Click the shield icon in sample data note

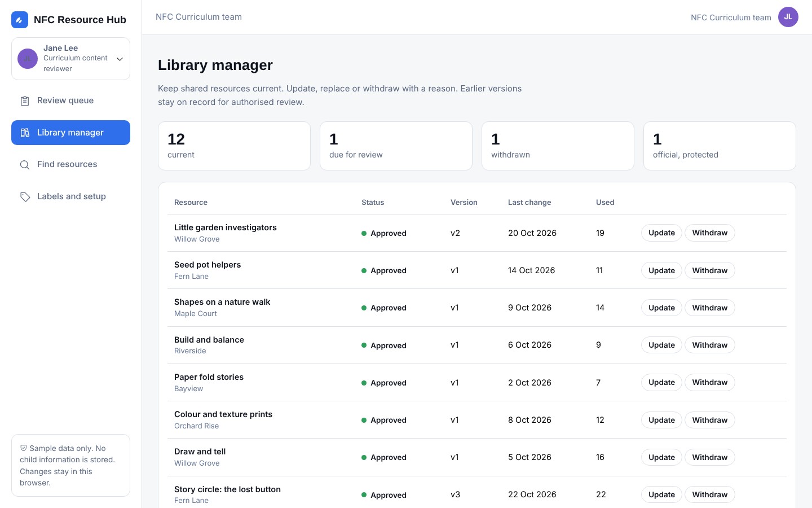[24, 448]
